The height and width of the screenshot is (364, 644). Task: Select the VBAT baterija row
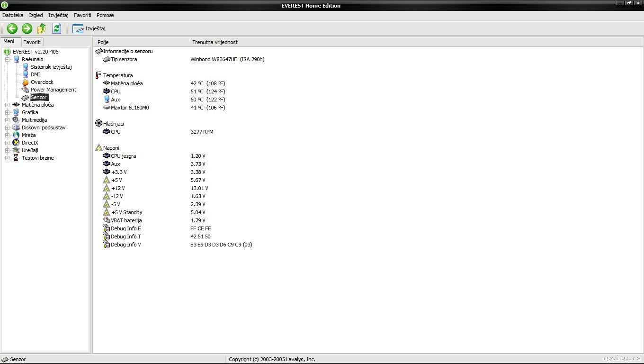[x=154, y=220]
